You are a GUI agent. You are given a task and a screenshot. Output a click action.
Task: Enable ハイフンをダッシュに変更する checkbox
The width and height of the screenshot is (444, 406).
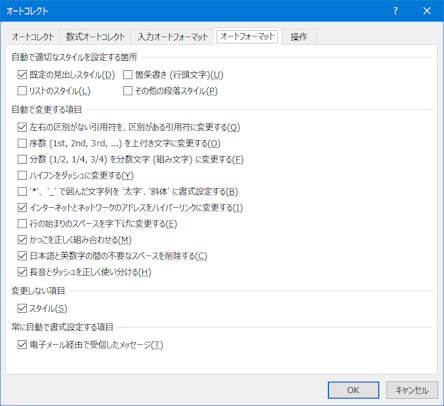coord(22,175)
